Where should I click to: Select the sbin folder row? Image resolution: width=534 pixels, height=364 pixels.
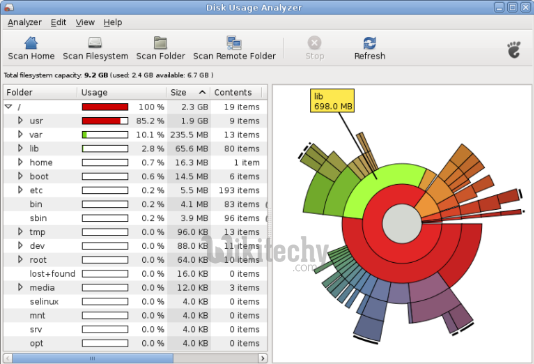[135, 218]
